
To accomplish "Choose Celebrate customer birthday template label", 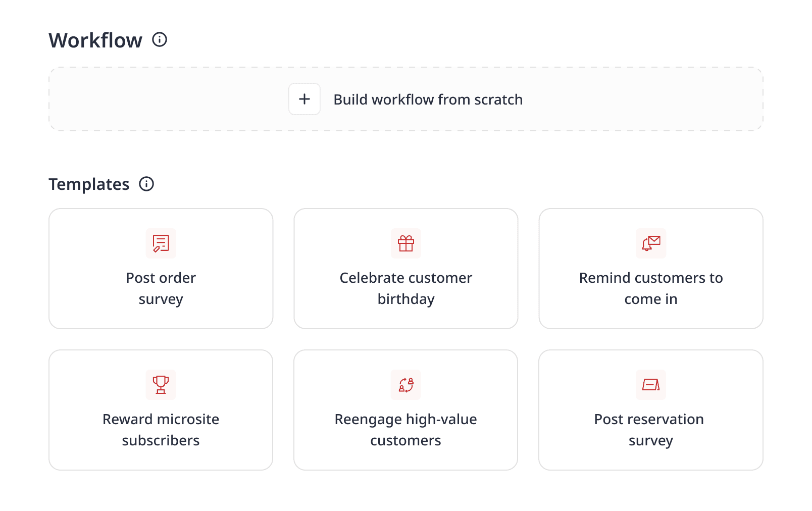I will pos(406,288).
